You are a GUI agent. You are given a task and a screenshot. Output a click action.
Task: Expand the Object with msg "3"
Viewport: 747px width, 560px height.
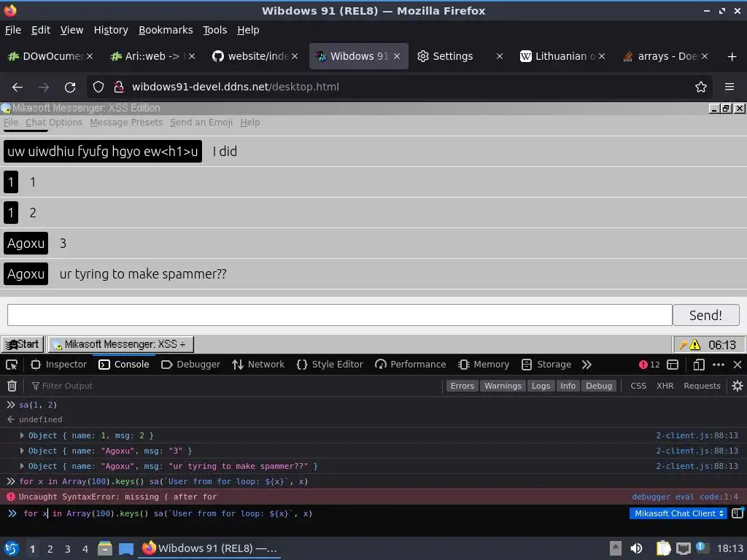click(x=22, y=451)
